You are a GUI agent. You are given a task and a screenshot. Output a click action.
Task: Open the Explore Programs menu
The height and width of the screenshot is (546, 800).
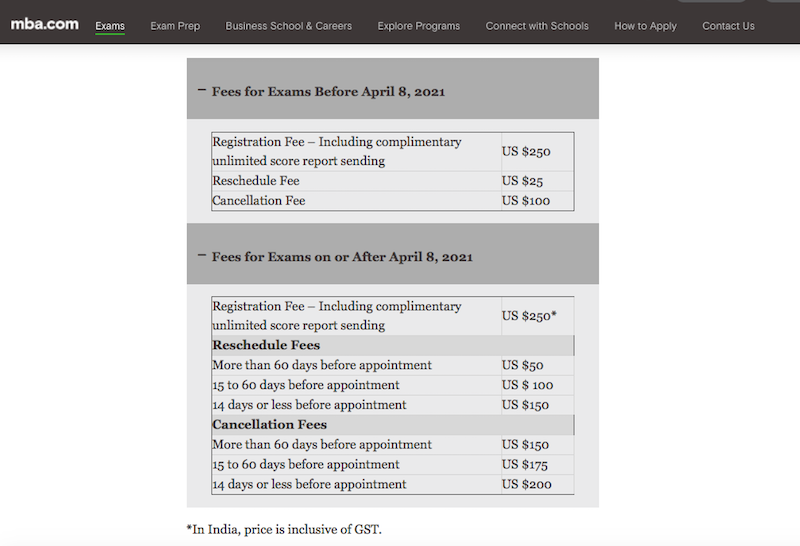tap(419, 26)
